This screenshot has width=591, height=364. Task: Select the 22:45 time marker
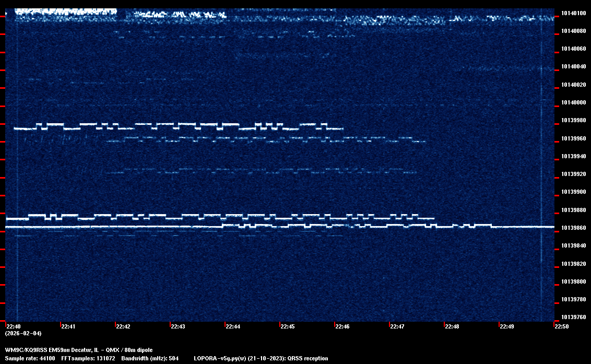click(288, 327)
